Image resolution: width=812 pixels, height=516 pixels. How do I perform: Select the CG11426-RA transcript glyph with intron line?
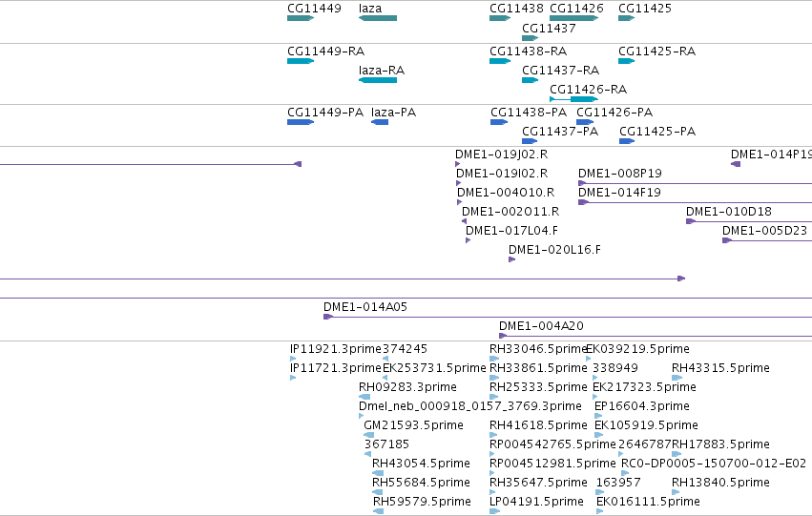pos(573,99)
